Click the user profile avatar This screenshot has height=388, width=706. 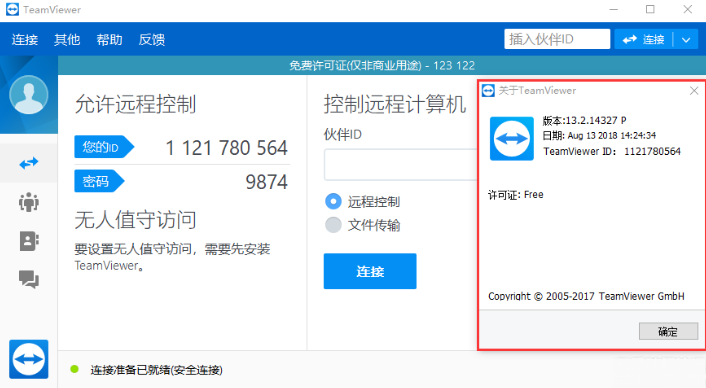point(29,95)
